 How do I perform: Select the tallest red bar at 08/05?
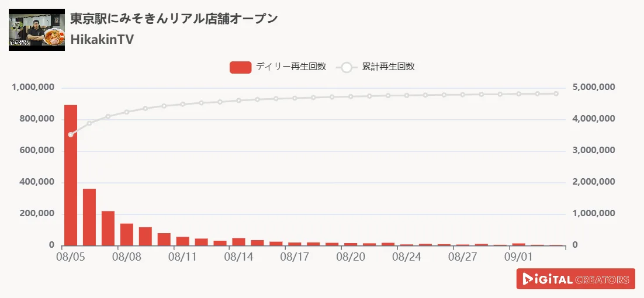[x=71, y=175]
